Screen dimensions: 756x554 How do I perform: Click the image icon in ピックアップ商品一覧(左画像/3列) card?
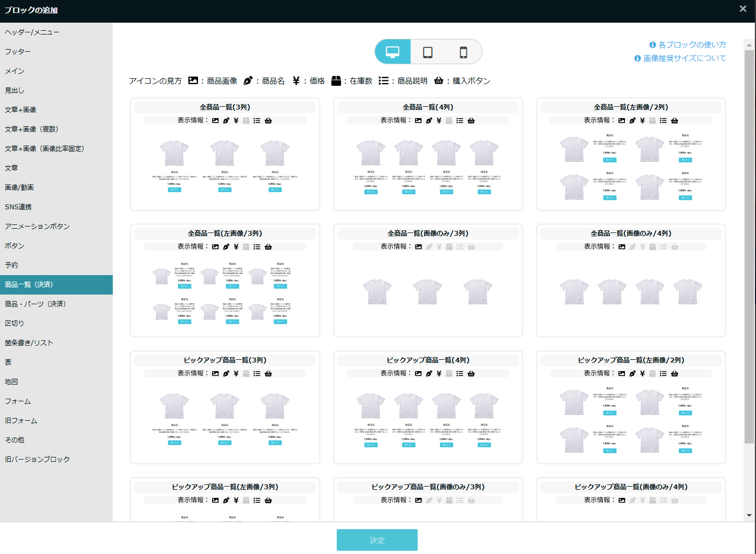click(215, 501)
